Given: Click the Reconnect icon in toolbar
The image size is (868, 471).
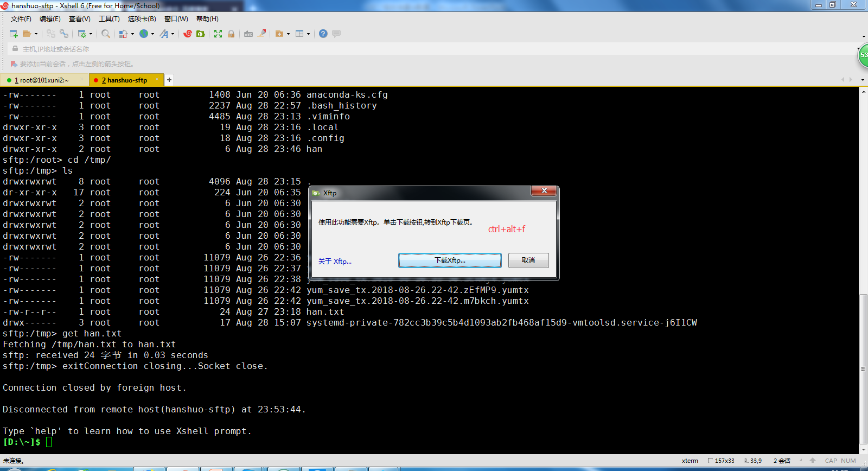Looking at the screenshot, I should 64,34.
